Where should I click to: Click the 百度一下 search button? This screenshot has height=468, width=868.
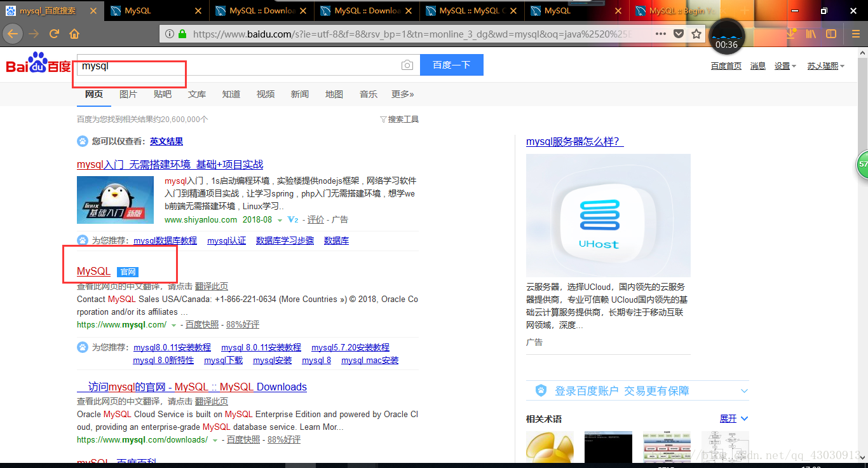tap(452, 65)
